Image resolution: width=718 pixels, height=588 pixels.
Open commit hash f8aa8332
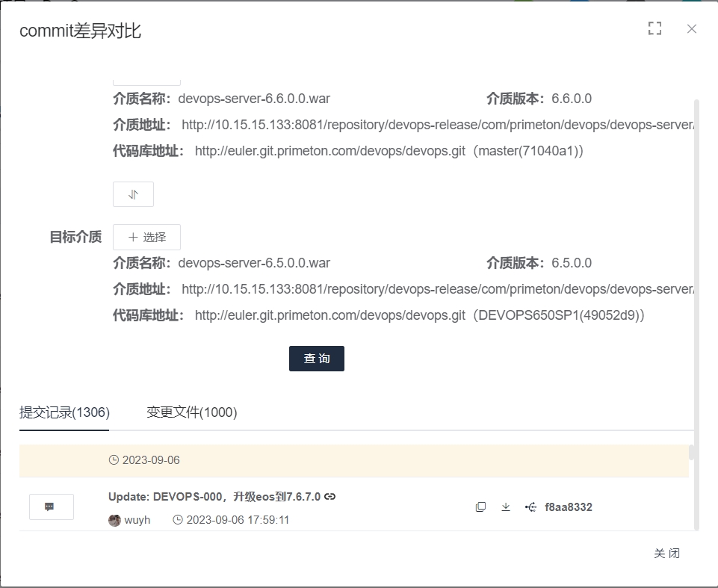click(569, 507)
